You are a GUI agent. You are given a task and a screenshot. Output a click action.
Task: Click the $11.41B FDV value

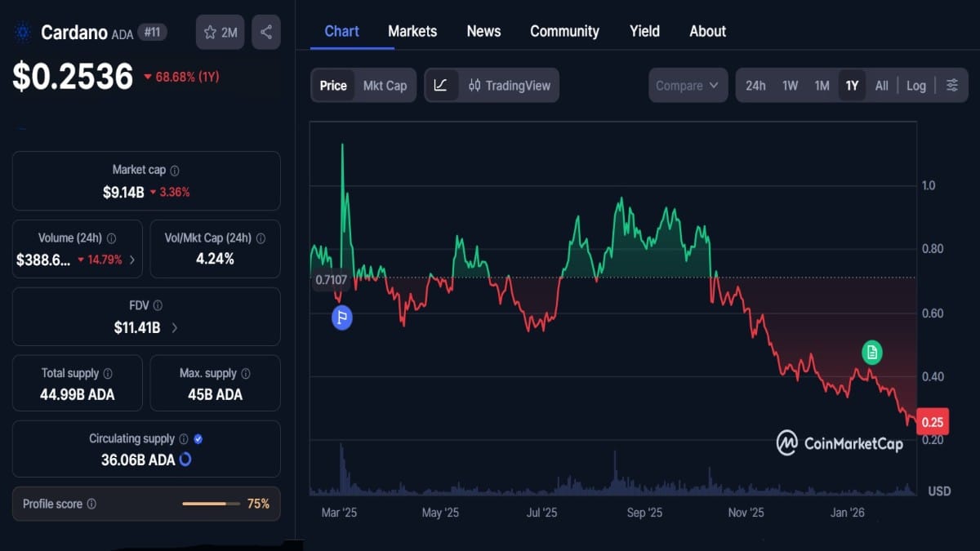coord(137,327)
